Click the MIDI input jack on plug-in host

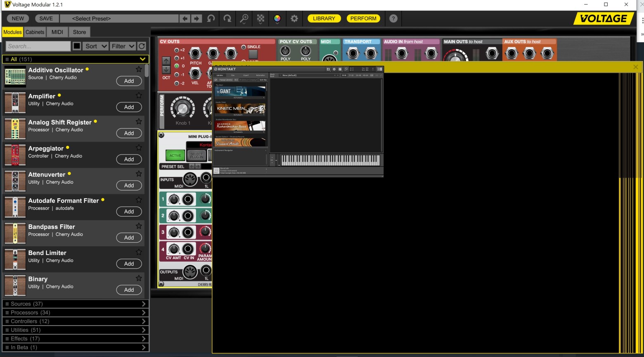[189, 178]
